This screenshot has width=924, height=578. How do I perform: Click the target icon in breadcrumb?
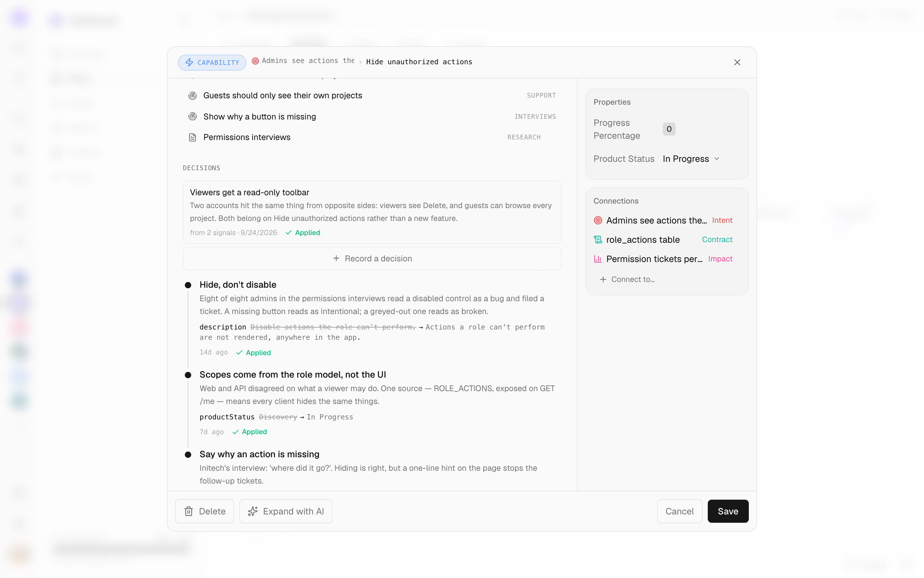tap(255, 61)
